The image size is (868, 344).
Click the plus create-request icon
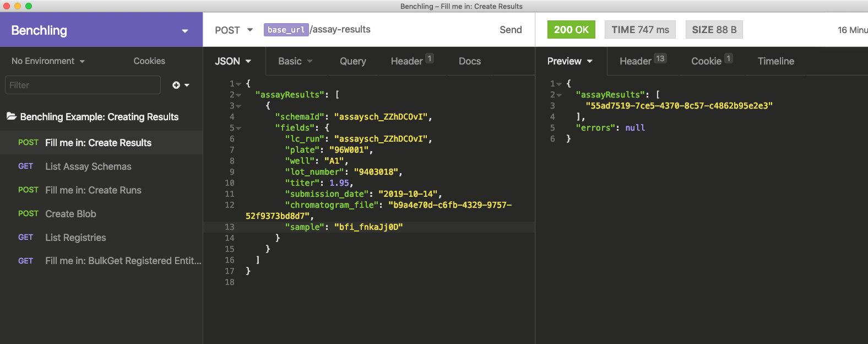coord(176,85)
